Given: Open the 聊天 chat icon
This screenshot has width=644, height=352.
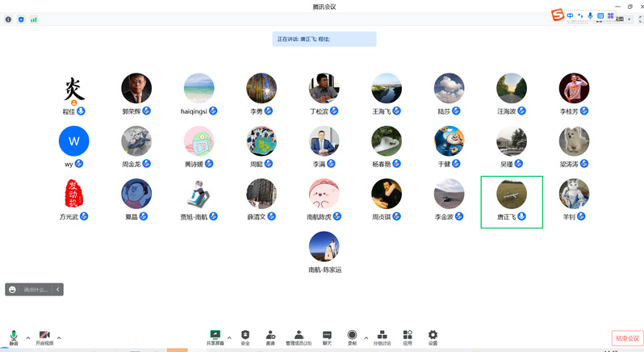Looking at the screenshot, I should (x=327, y=335).
